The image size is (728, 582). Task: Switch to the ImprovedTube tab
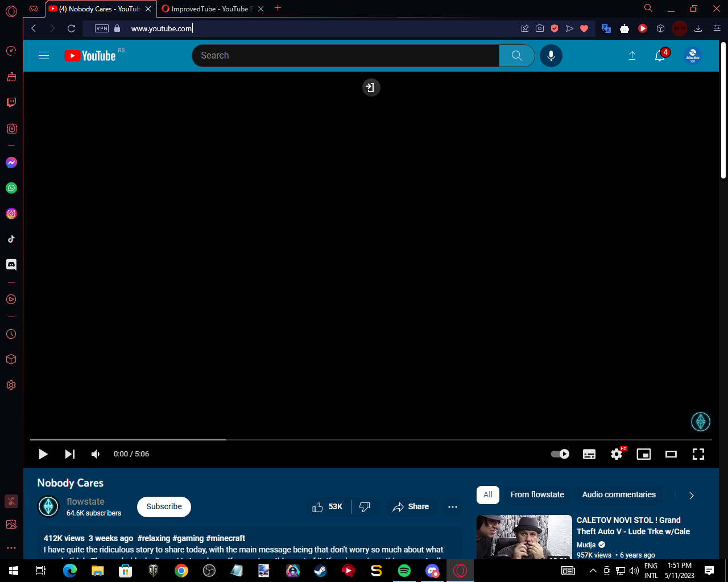tap(208, 9)
